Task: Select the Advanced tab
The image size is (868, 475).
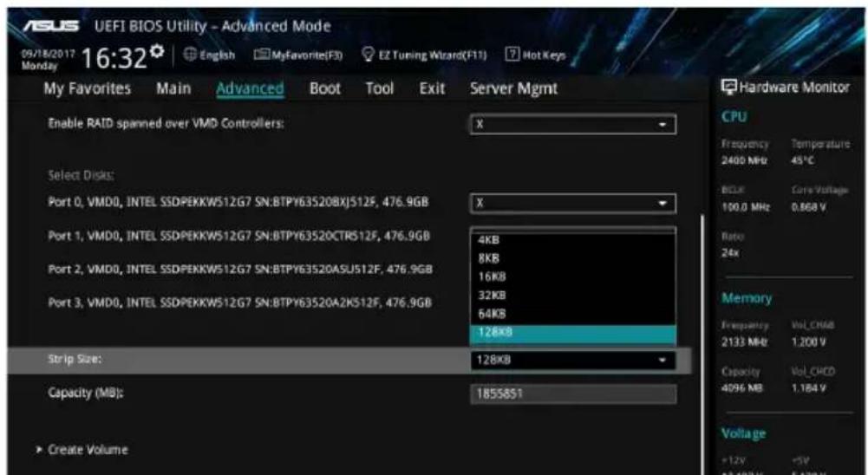Action: [x=251, y=88]
